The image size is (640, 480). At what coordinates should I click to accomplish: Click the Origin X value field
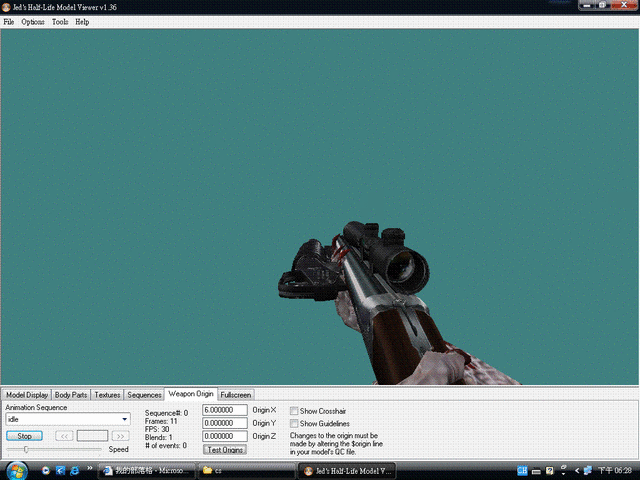coord(225,410)
